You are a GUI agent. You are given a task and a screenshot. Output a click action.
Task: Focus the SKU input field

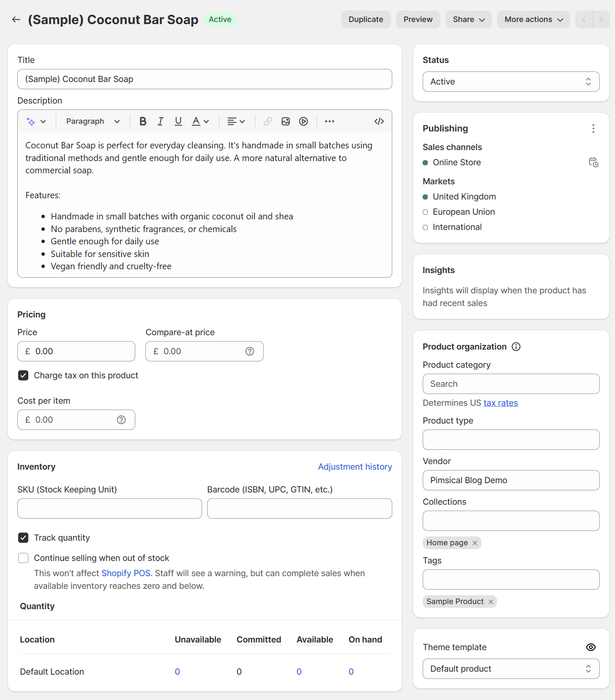click(x=109, y=509)
